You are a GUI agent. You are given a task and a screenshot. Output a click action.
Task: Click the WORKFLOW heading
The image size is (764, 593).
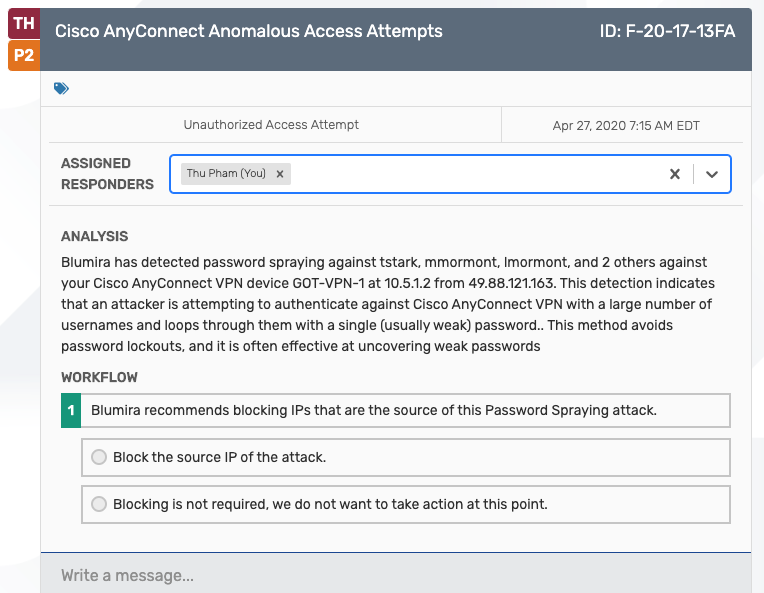click(x=99, y=377)
